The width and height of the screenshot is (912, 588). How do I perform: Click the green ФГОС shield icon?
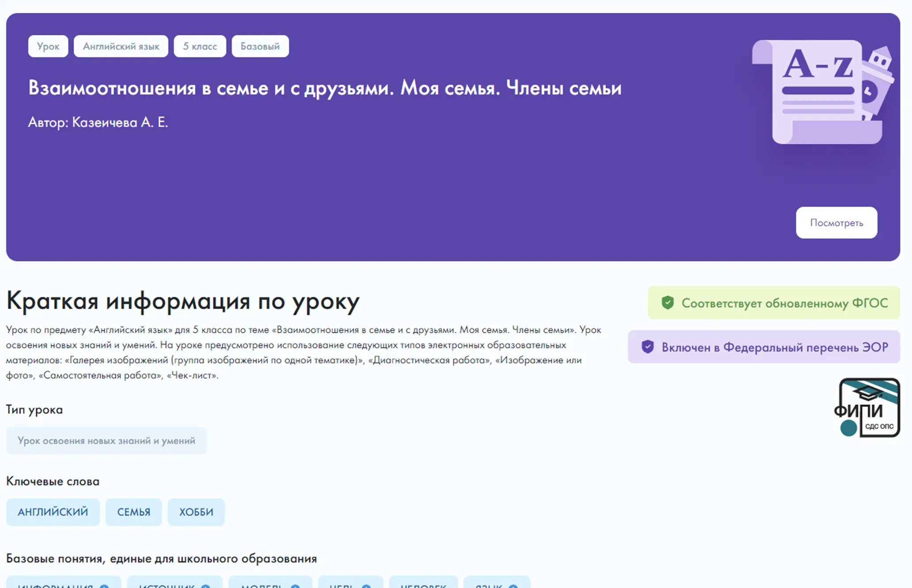pos(667,303)
